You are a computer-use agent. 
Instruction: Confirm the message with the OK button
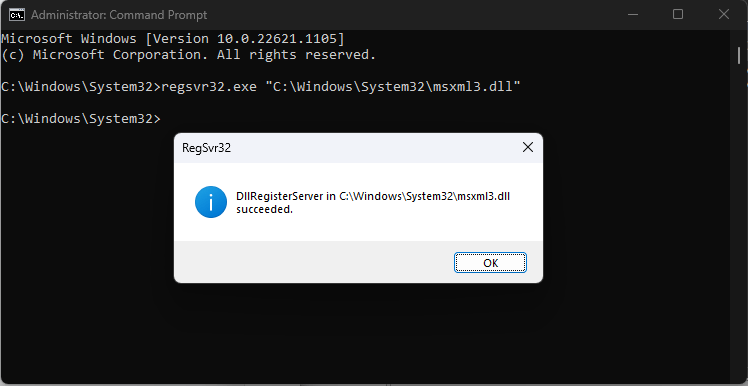tap(490, 263)
